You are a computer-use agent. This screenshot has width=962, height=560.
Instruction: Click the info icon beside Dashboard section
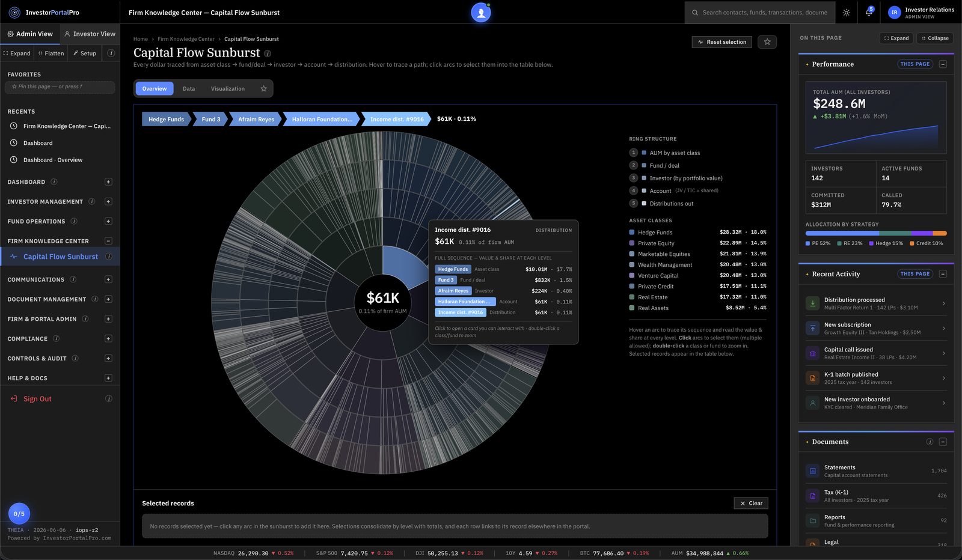point(54,181)
